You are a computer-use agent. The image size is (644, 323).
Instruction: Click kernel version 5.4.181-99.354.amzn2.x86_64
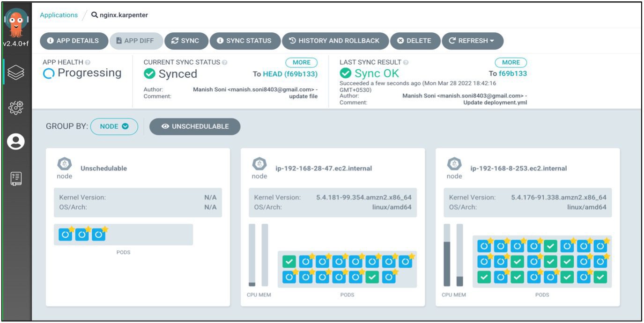(x=364, y=198)
